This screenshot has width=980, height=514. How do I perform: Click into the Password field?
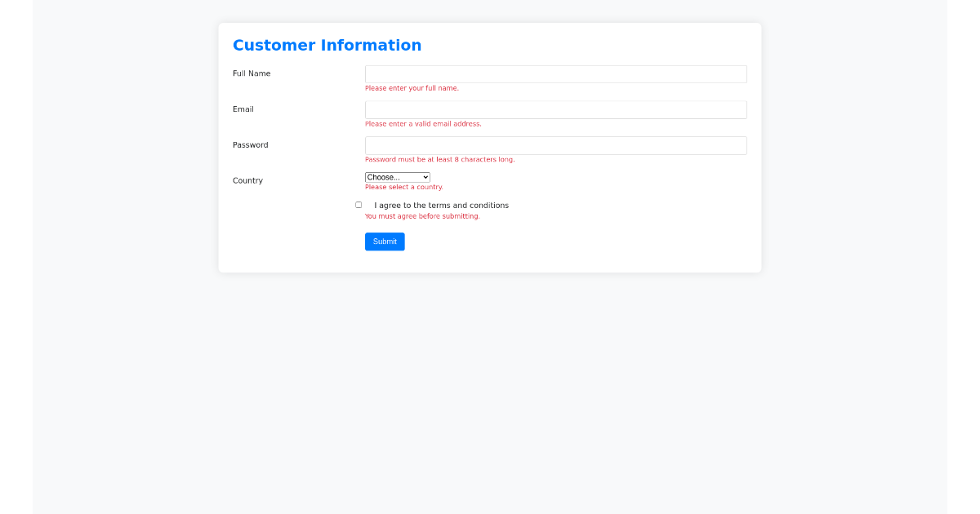555,145
